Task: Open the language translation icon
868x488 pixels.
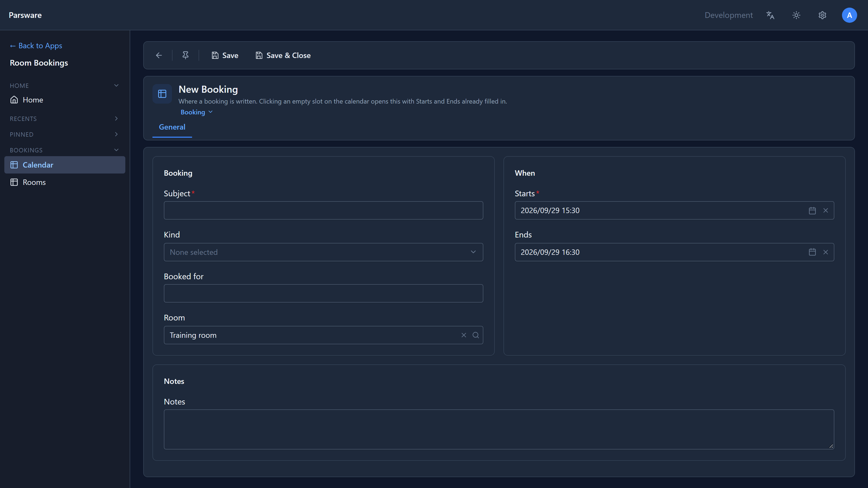Action: [770, 15]
